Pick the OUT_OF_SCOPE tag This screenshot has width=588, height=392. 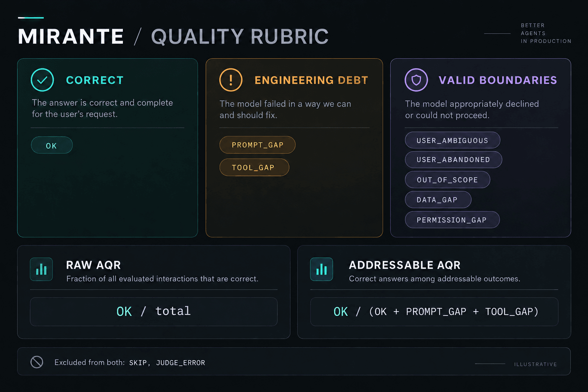[x=448, y=180]
